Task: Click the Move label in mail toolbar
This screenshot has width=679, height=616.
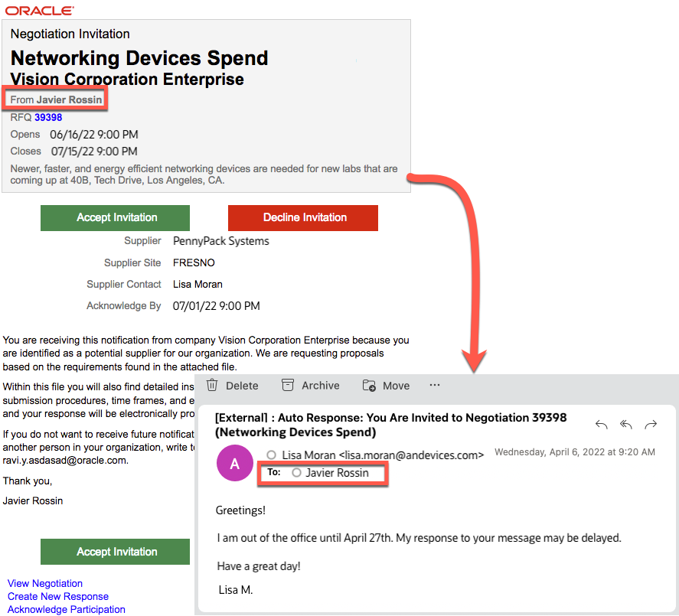Action: (397, 386)
